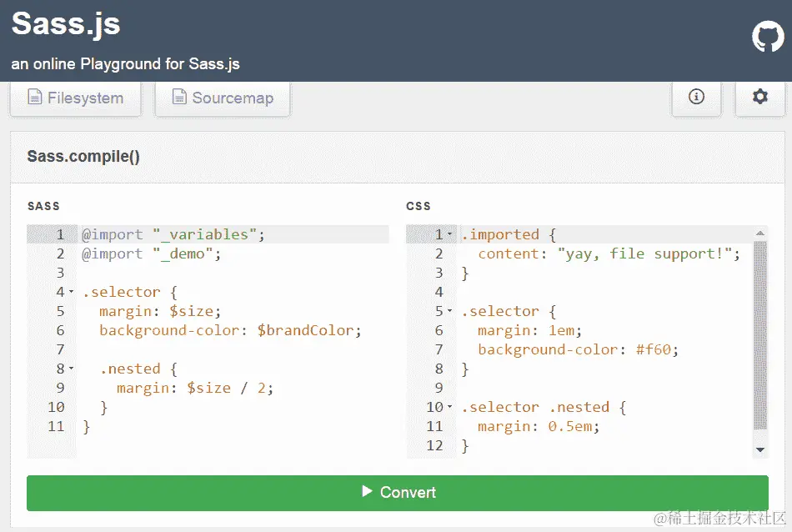This screenshot has width=792, height=532.
Task: Collapse the .selector block on Sass line 4
Action: [71, 292]
